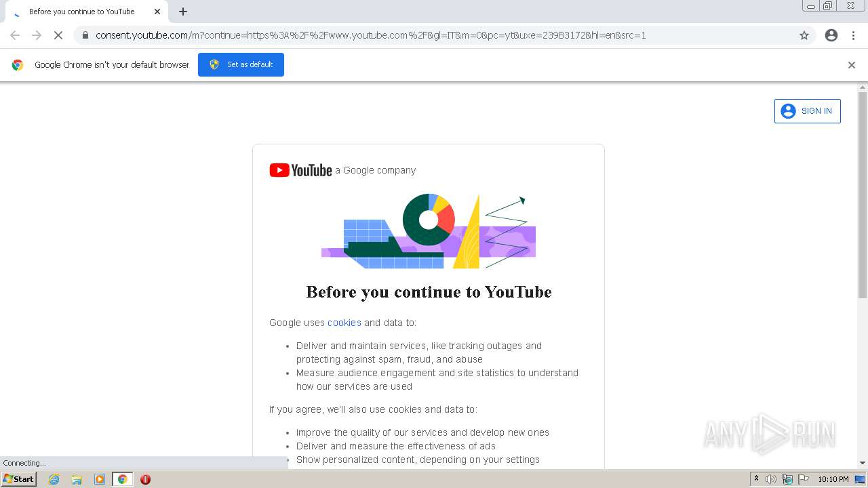Open the cookies link
The width and height of the screenshot is (868, 488).
pyautogui.click(x=344, y=323)
